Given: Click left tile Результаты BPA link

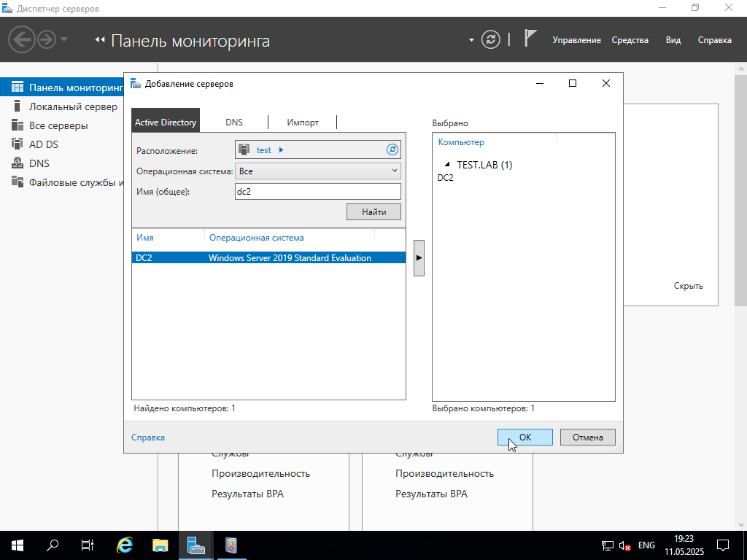Looking at the screenshot, I should 247,494.
